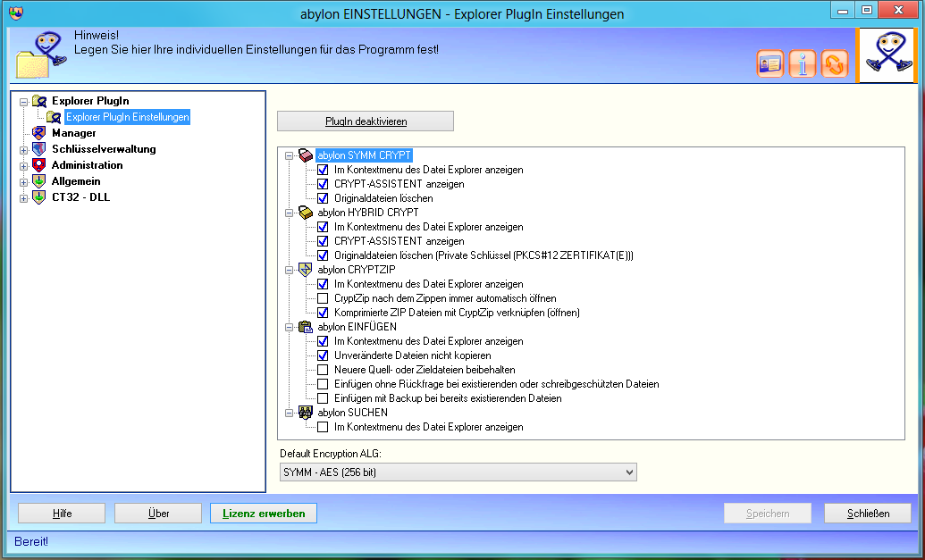Viewport: 925px width, 560px height.
Task: Collapse the Explorer PlugIn tree node
Action: coord(23,102)
